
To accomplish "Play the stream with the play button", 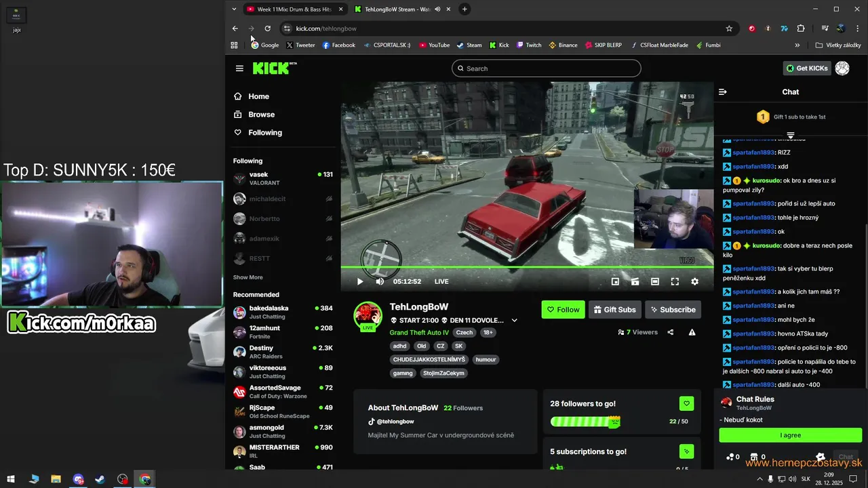I will pos(360,281).
